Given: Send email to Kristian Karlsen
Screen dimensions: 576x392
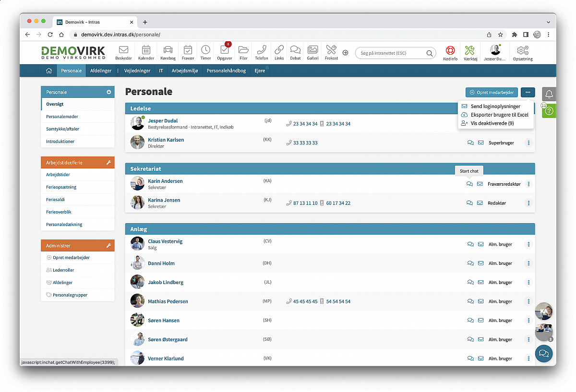Looking at the screenshot, I should pos(480,143).
